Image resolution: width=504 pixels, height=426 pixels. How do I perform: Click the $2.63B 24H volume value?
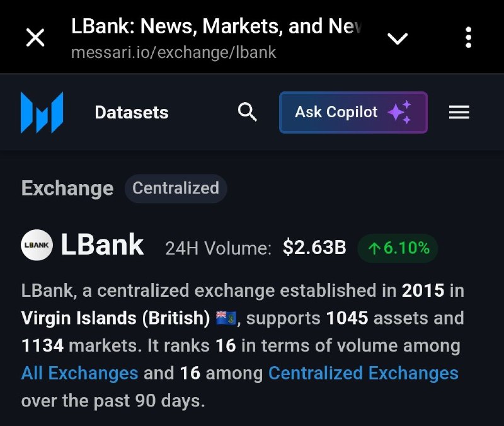coord(314,248)
